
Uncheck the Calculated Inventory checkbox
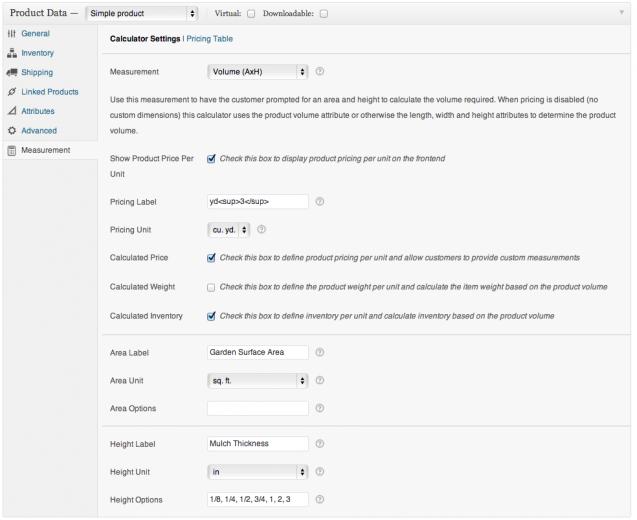211,316
